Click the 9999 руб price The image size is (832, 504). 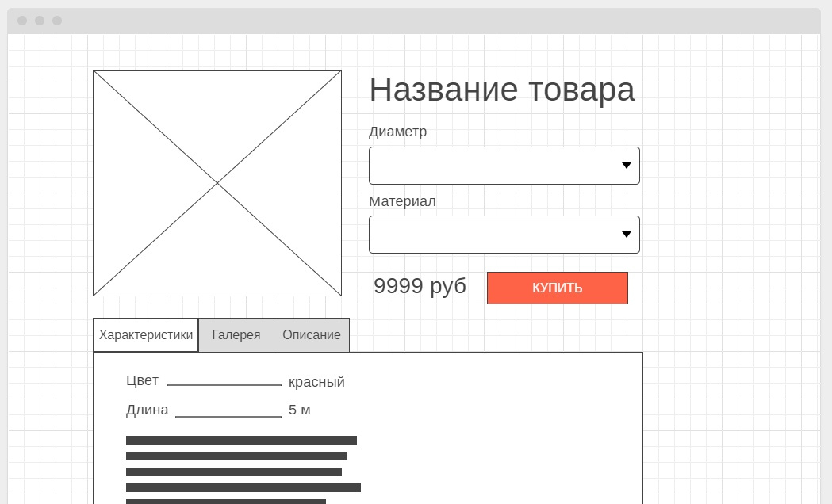420,286
